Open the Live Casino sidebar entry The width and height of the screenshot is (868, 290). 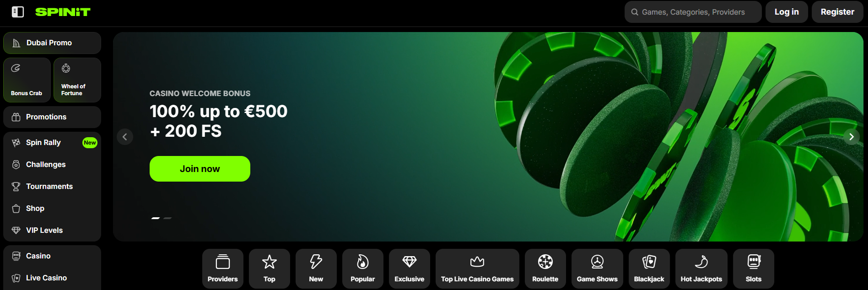coord(52,278)
